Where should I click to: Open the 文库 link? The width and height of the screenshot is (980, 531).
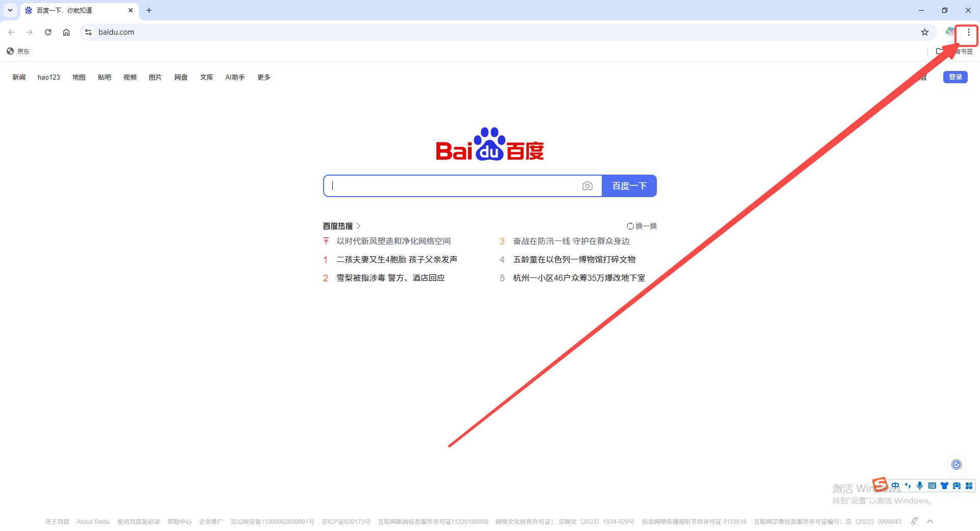(207, 77)
